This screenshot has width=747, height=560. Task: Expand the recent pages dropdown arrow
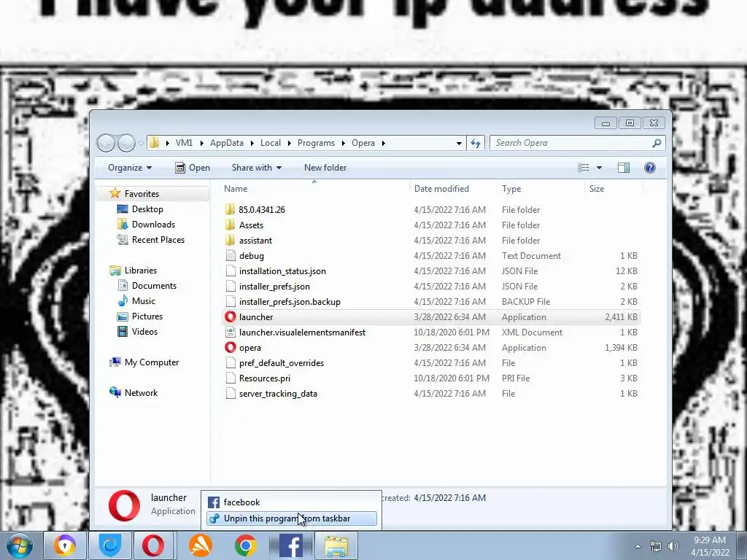(x=141, y=143)
